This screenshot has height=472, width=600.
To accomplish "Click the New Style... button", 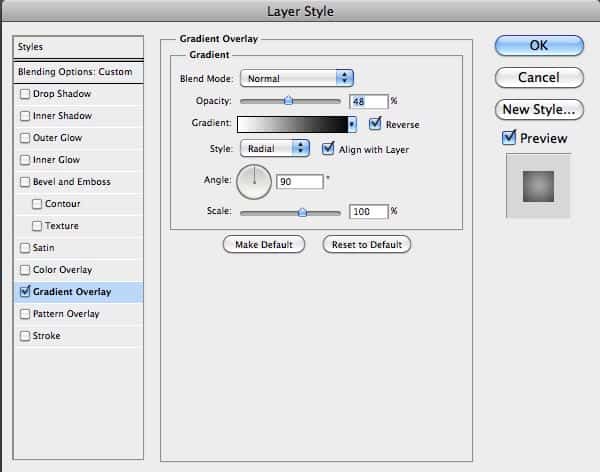I will [x=538, y=109].
